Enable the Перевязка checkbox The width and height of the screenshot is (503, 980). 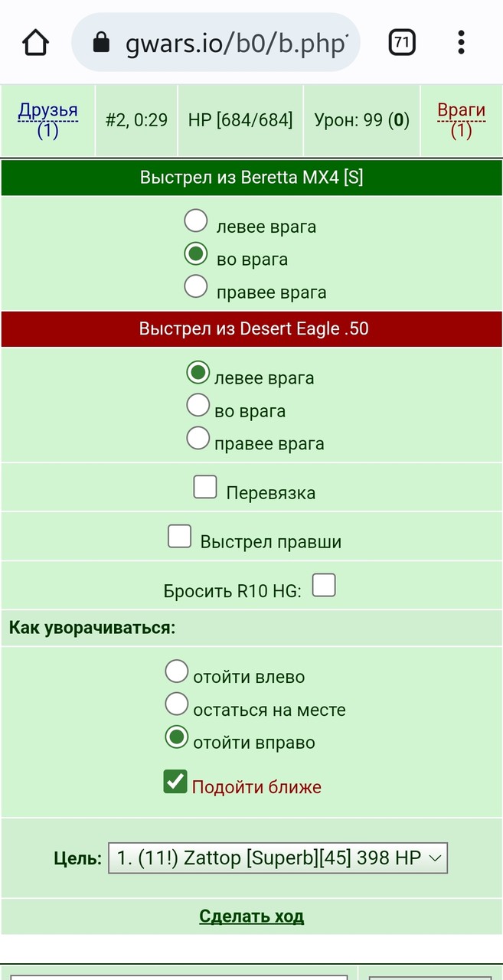(205, 487)
